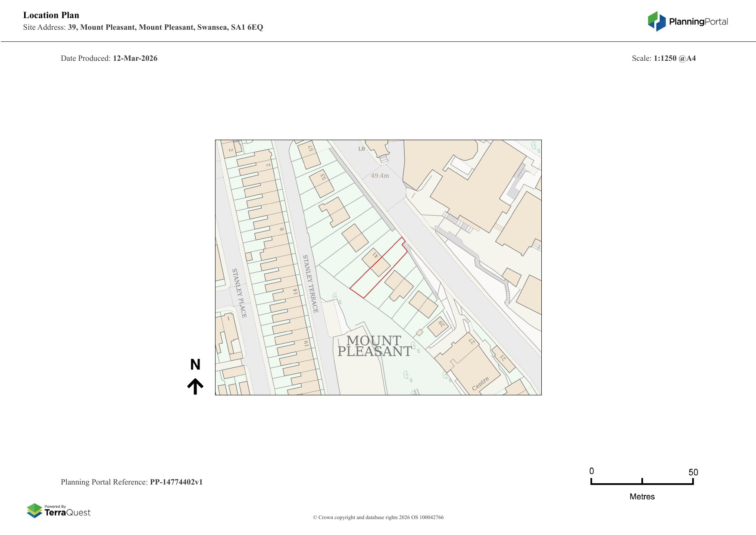Click the scale bar's 50 metre mark
This screenshot has height=535, width=756.
pyautogui.click(x=693, y=482)
